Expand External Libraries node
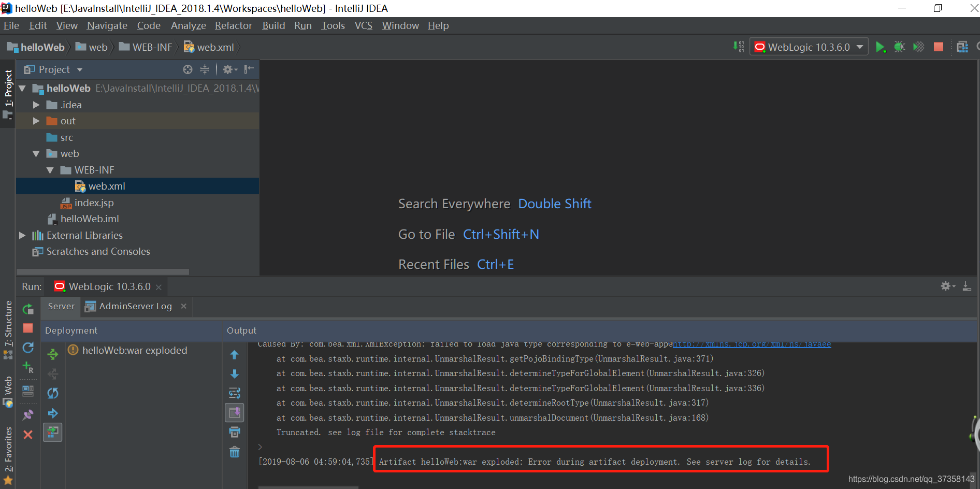The height and width of the screenshot is (489, 980). click(22, 235)
